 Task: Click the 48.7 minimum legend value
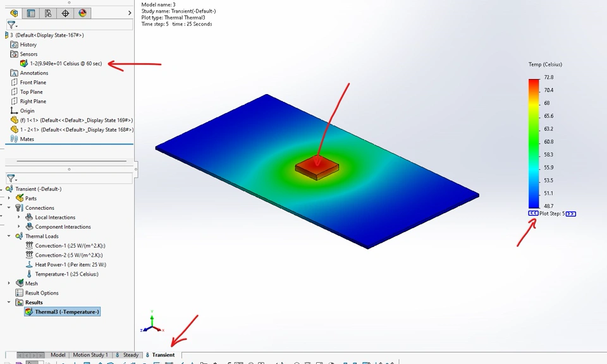pos(549,206)
